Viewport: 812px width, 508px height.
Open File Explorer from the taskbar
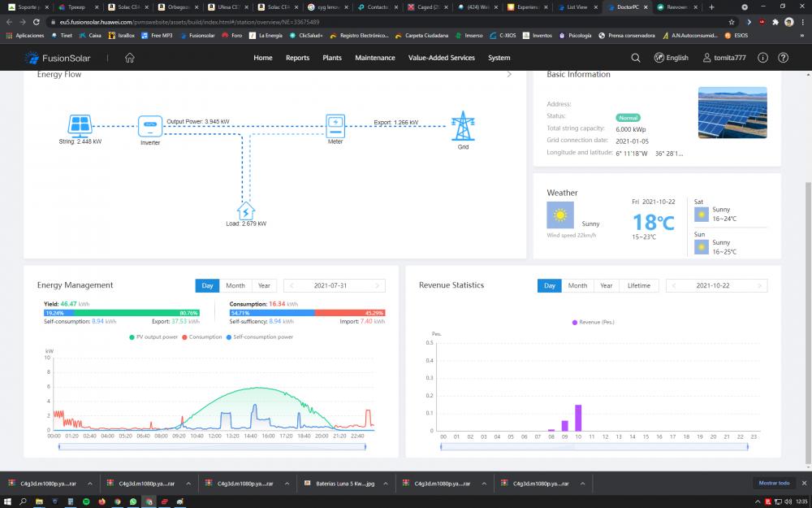pos(39,501)
